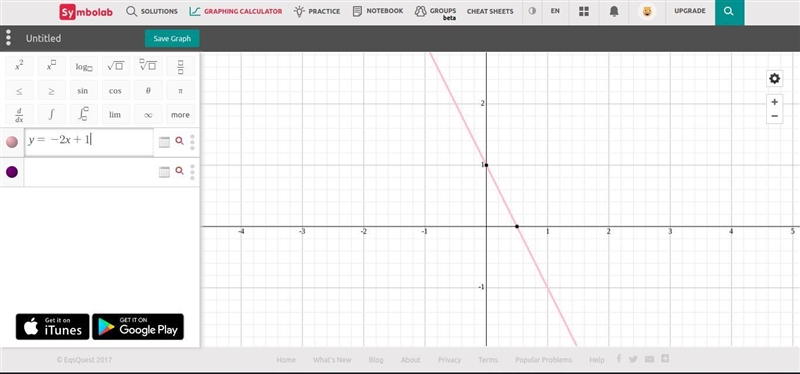This screenshot has width=800, height=374.
Task: Insert the definite integral symbol
Action: [83, 114]
